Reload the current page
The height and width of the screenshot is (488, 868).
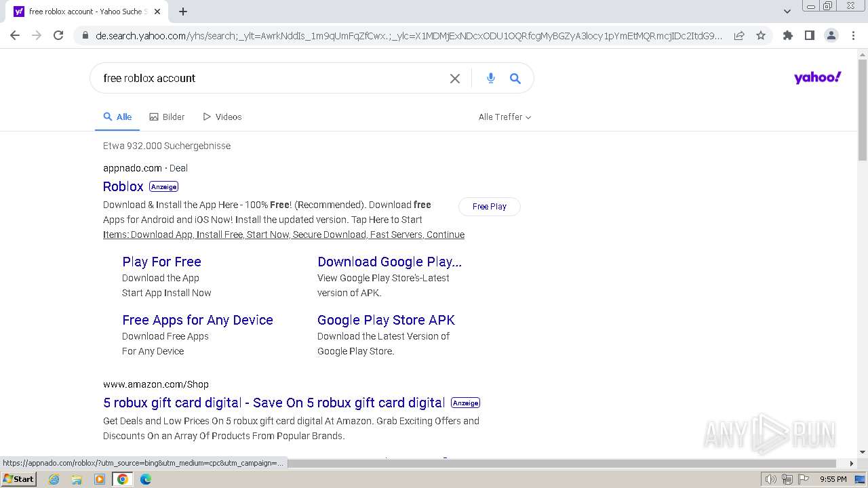[x=58, y=35]
